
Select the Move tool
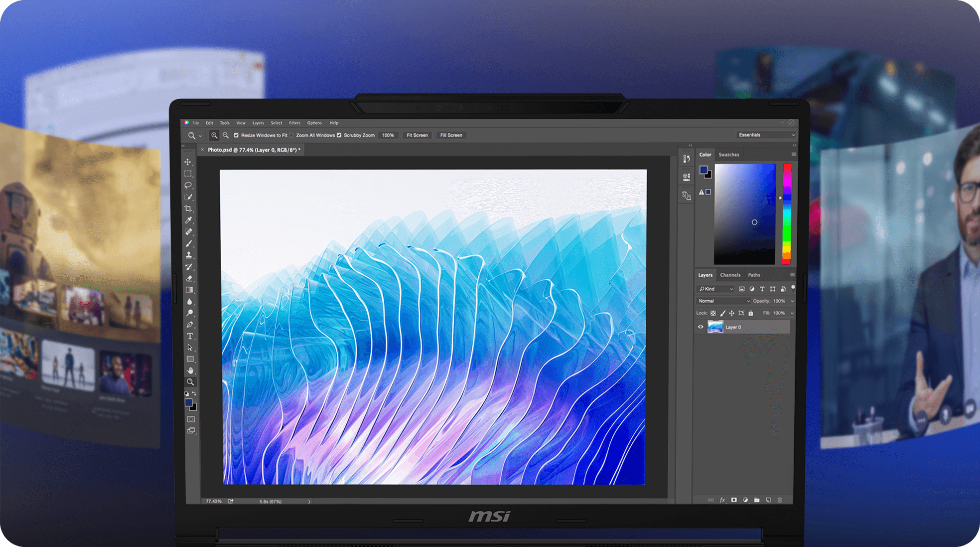click(188, 162)
